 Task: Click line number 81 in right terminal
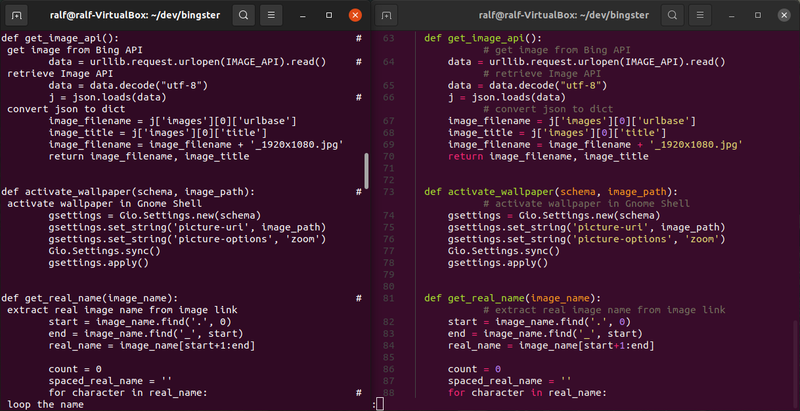tap(388, 298)
